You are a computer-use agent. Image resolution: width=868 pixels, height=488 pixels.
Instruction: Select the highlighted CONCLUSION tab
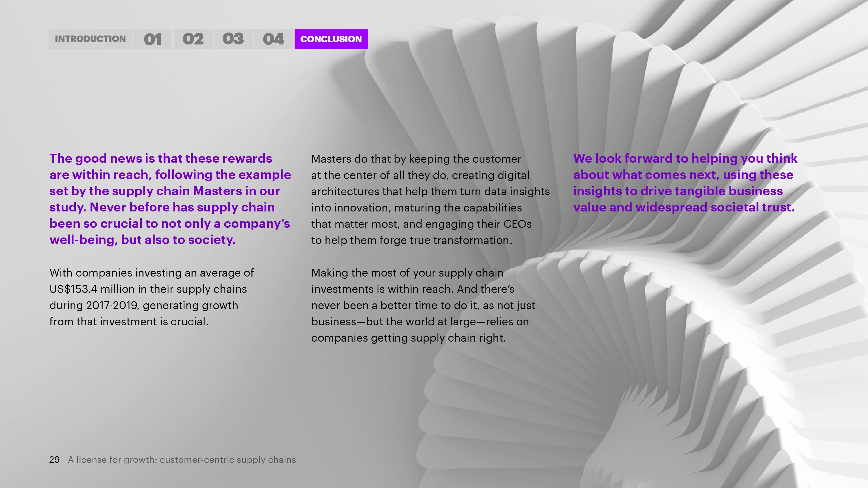pos(331,39)
